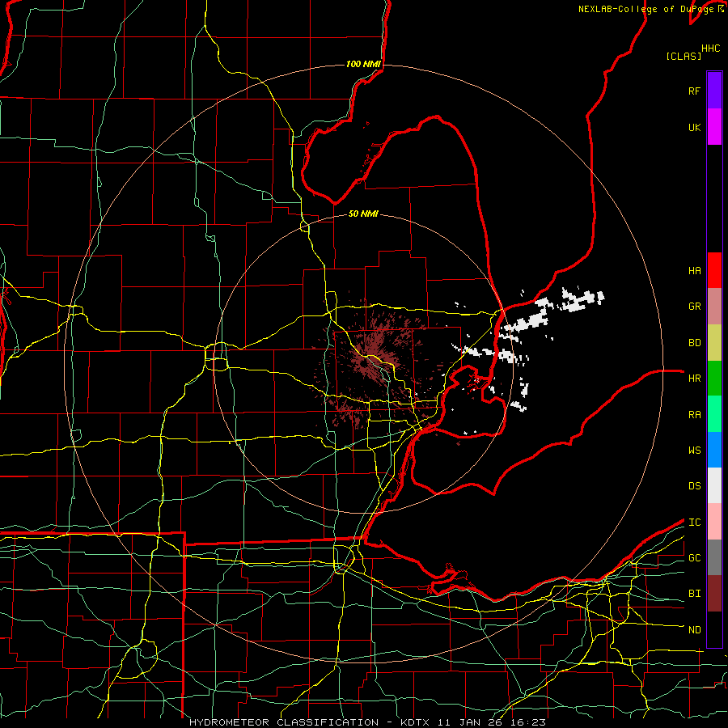
Task: Click the GR legend color swatch
Action: coord(714,307)
